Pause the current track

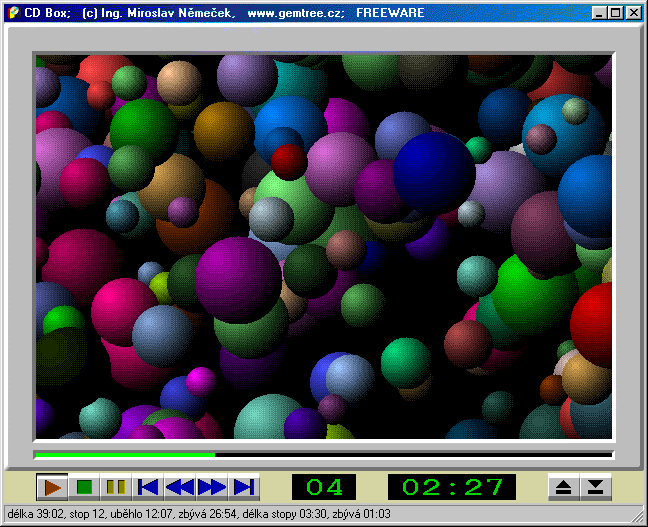(116, 487)
